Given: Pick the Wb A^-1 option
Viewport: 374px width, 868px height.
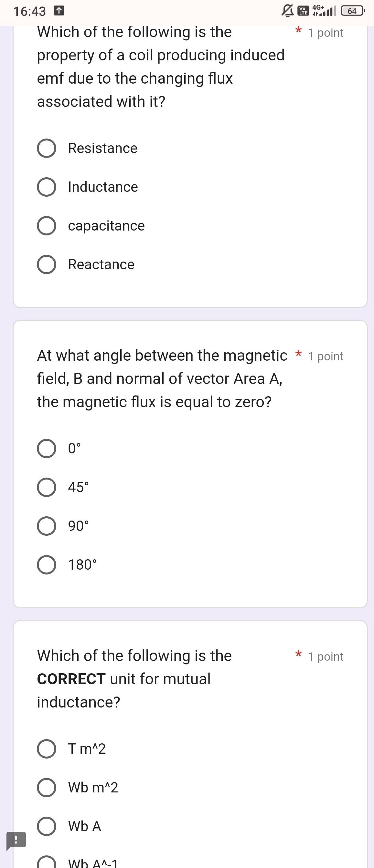Looking at the screenshot, I should [47, 863].
